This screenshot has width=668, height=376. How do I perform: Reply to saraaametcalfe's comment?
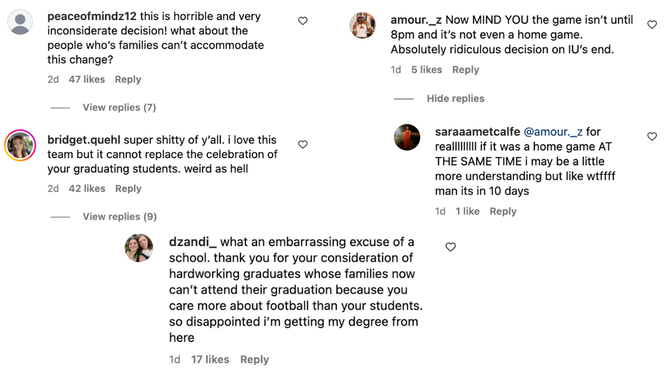[x=503, y=211]
